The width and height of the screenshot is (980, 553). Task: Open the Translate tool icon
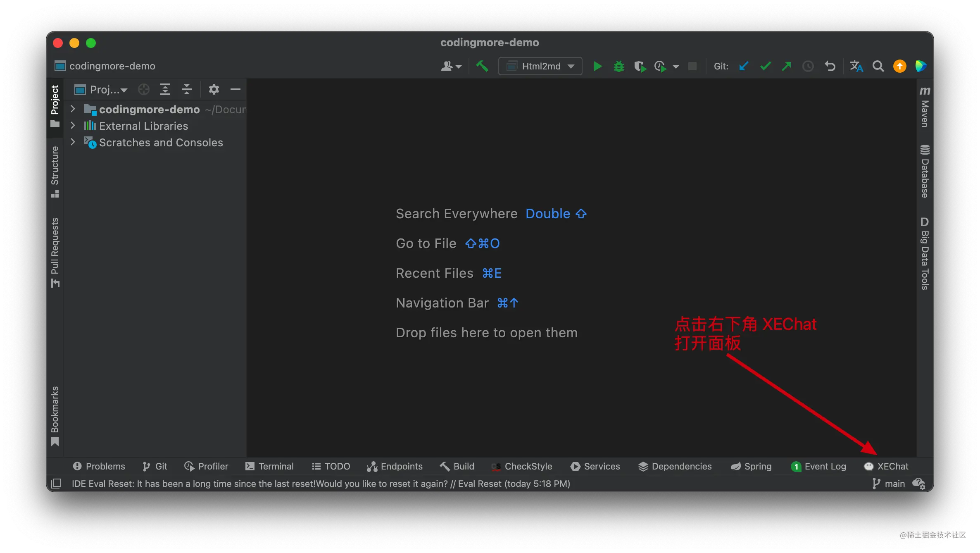[x=856, y=66]
